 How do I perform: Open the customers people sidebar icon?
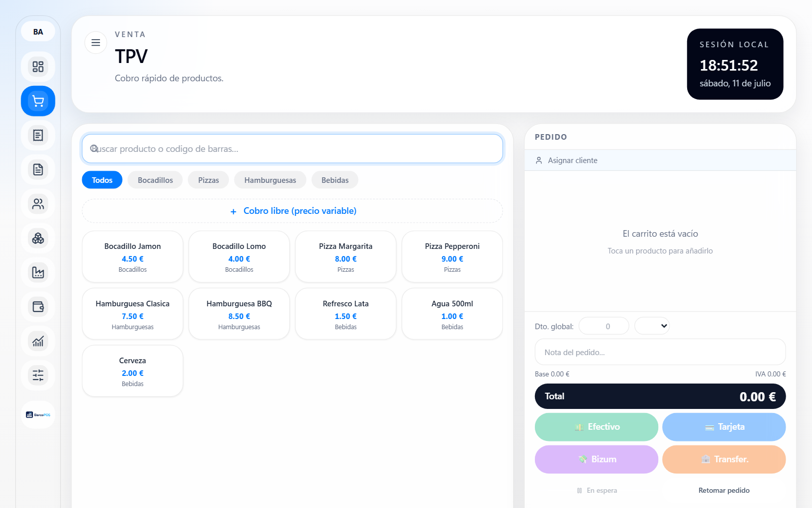pos(38,204)
